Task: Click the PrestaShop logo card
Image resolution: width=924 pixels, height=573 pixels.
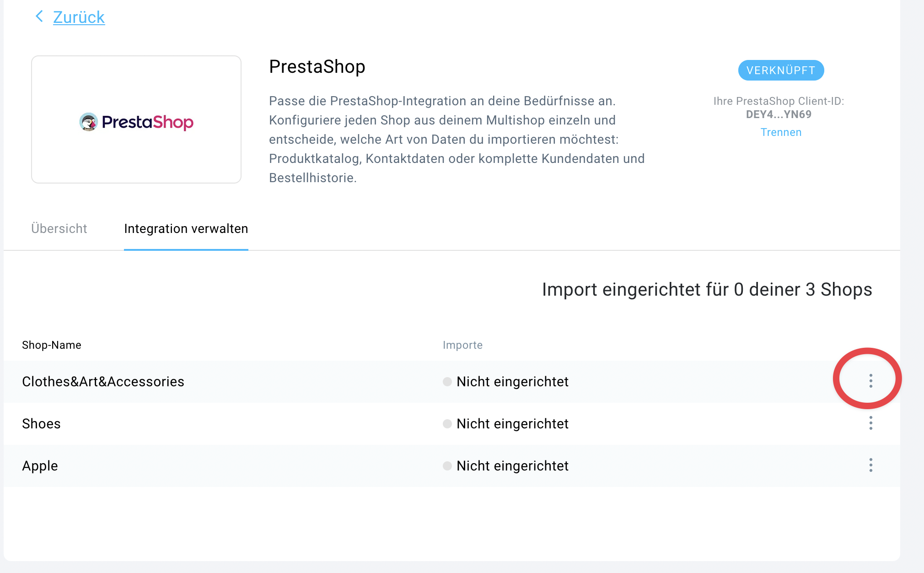Action: pos(136,119)
